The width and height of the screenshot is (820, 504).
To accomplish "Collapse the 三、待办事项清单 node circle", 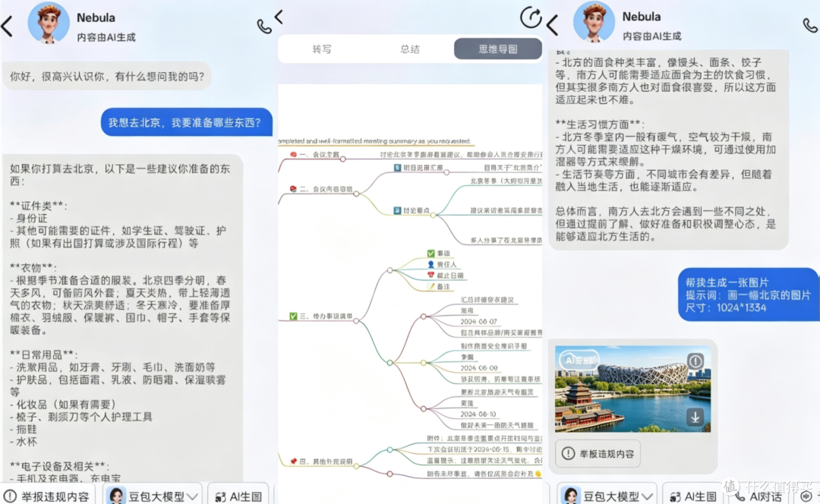I will pos(356,320).
